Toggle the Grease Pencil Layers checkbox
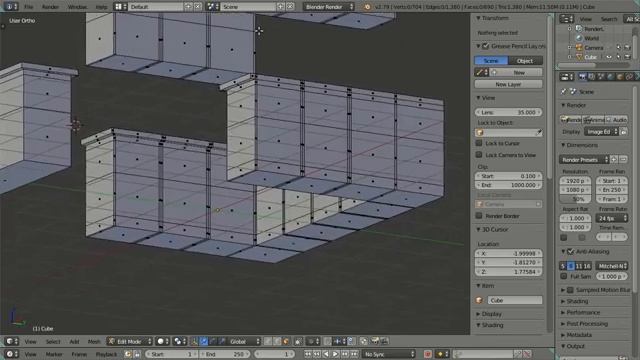The image size is (640, 360). tap(485, 46)
